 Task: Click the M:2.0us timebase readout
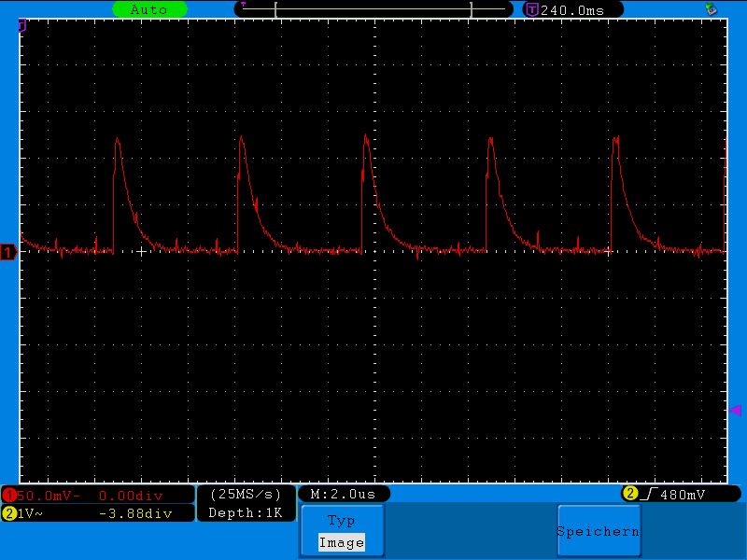point(343,494)
